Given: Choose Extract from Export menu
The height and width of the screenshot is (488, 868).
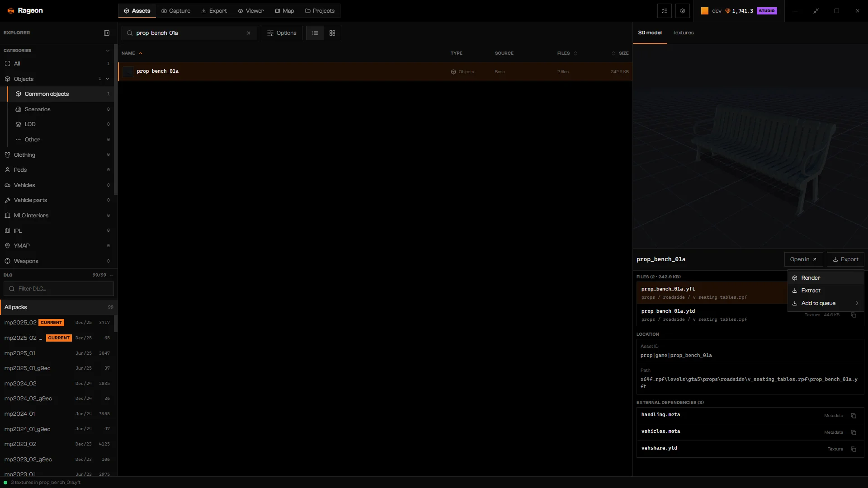Looking at the screenshot, I should tap(826, 291).
